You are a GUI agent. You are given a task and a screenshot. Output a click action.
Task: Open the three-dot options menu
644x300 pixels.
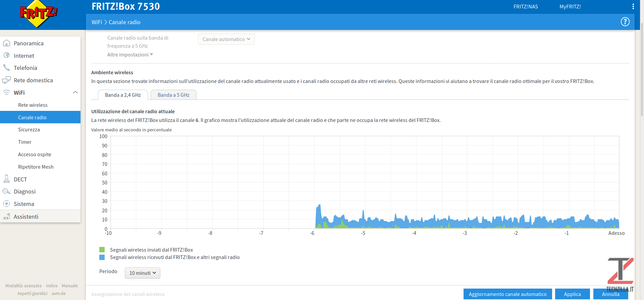(x=633, y=6)
